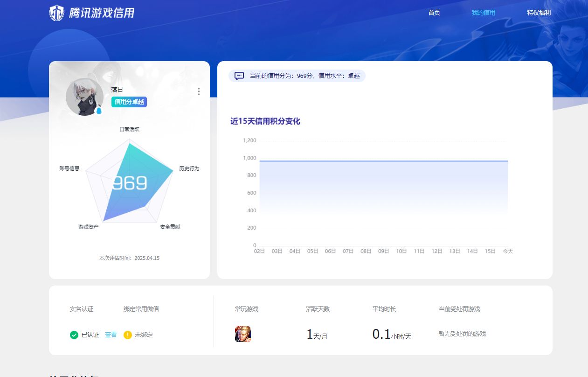Click the current credit score message banner
The image size is (588, 377).
297,76
